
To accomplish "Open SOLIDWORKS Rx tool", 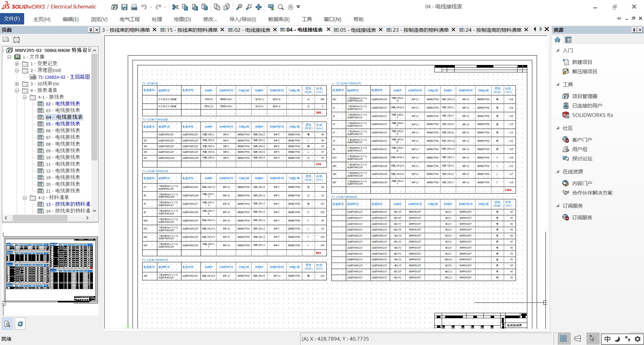I will 592,115.
